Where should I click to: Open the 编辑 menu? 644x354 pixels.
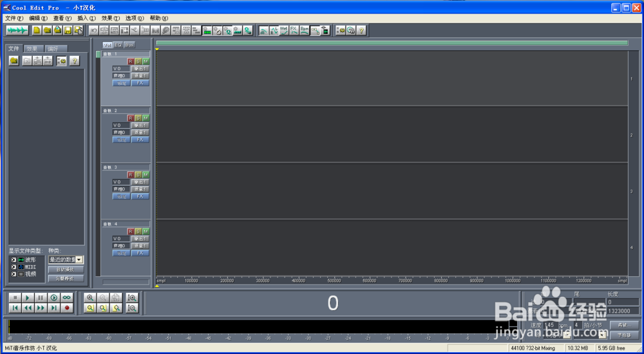(39, 18)
